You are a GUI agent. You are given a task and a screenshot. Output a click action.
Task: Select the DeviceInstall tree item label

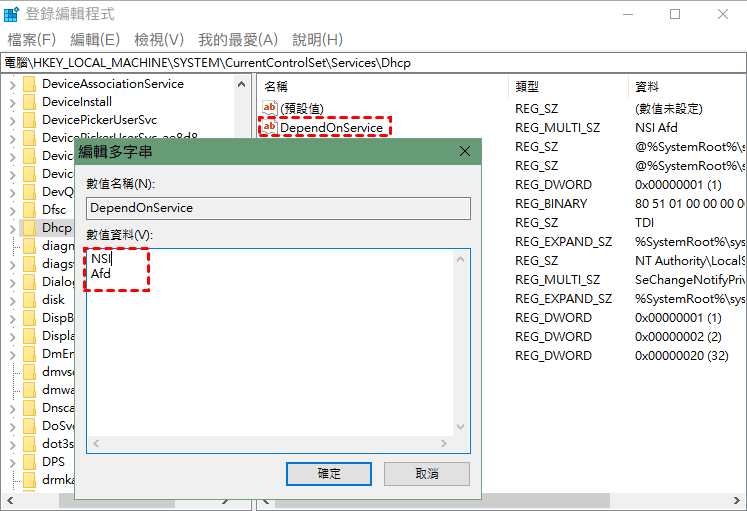tap(77, 102)
